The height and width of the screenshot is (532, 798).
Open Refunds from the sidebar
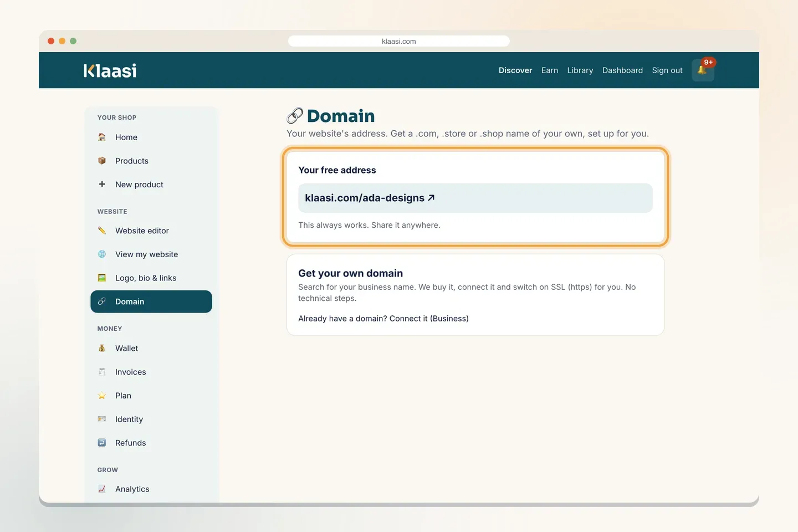(151, 443)
